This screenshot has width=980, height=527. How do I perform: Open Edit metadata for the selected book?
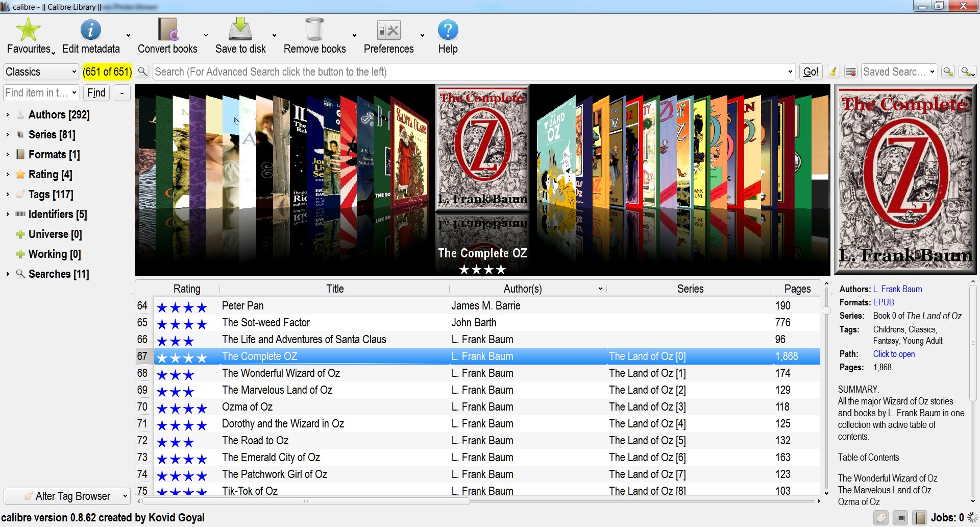click(x=91, y=36)
